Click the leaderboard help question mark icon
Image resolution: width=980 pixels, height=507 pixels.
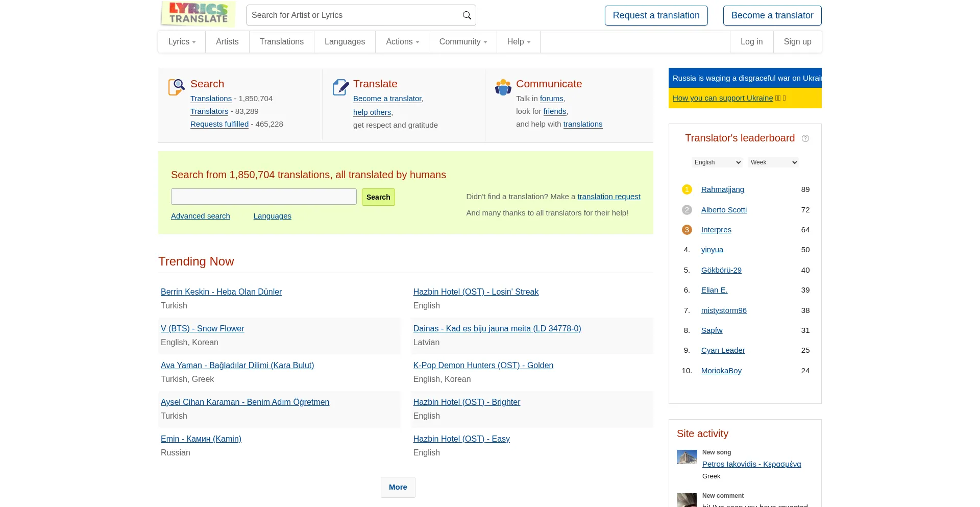coord(805,138)
